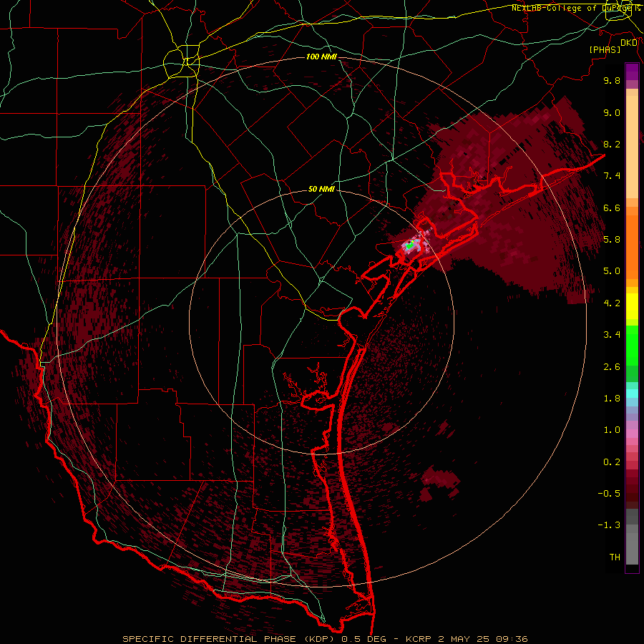Viewport: 644px width, 644px height.
Task: Select the 3.4 legend value
Action: [x=612, y=335]
